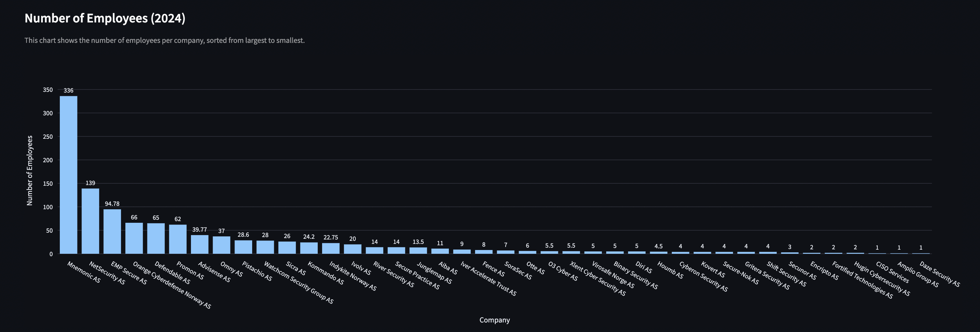Click the 'Diri AS' axis label

tap(644, 267)
